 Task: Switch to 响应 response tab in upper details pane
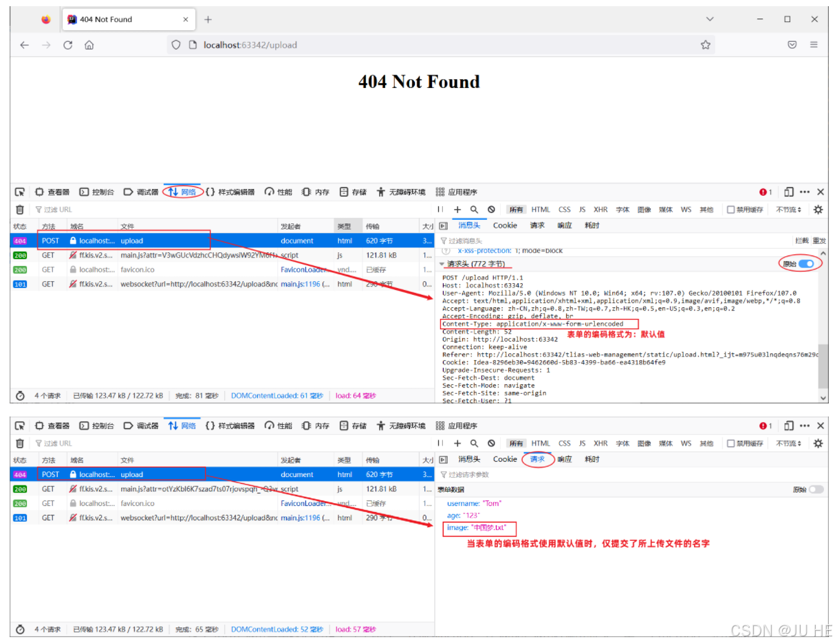point(565,225)
